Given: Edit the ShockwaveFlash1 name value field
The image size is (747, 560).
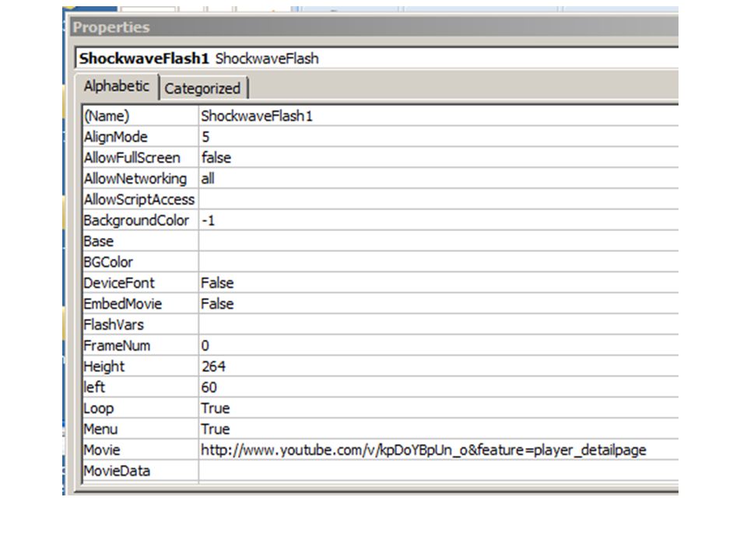Looking at the screenshot, I should (x=439, y=116).
